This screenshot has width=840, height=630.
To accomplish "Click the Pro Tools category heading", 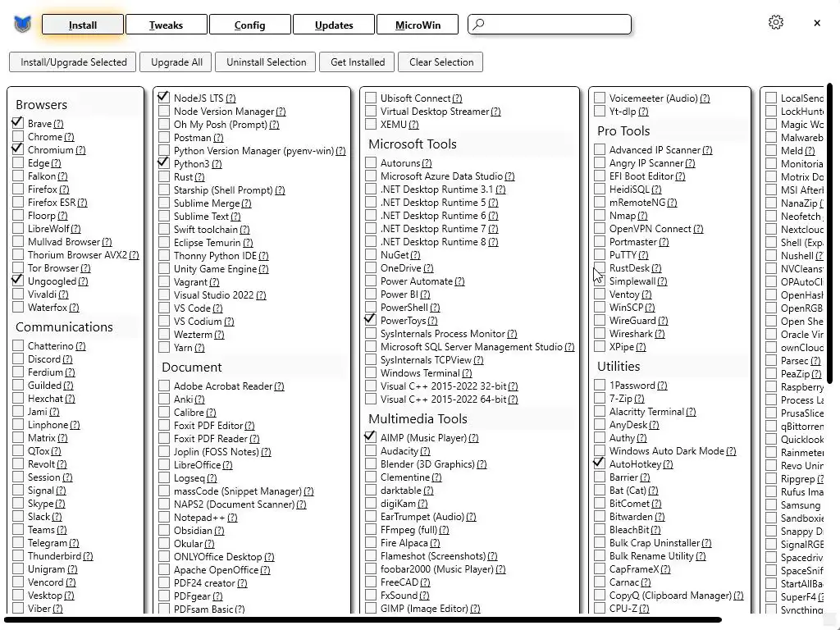I will pos(623,131).
